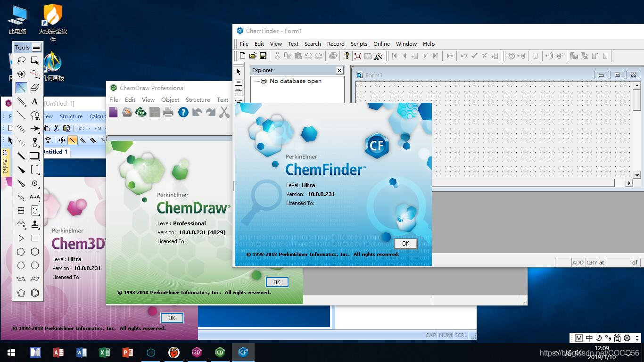The height and width of the screenshot is (362, 644).
Task: Select the bold bond tool in Tools palette
Action: coord(21,156)
